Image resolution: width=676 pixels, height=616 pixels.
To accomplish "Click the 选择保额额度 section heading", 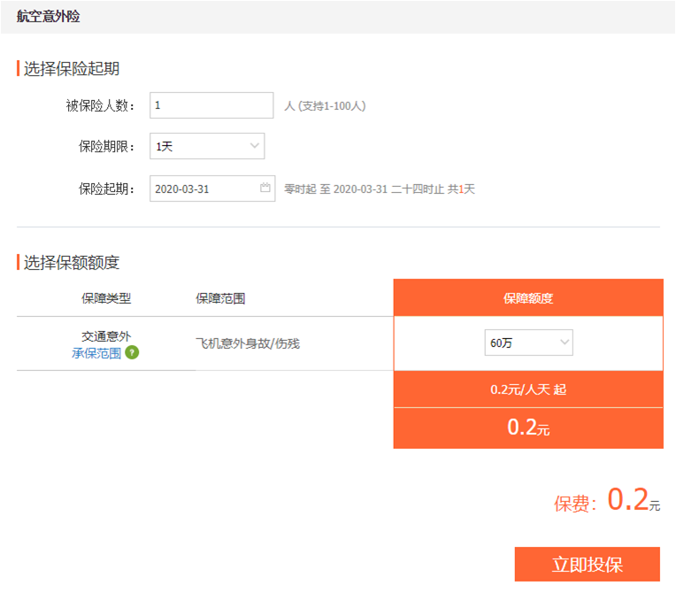I will point(72,262).
